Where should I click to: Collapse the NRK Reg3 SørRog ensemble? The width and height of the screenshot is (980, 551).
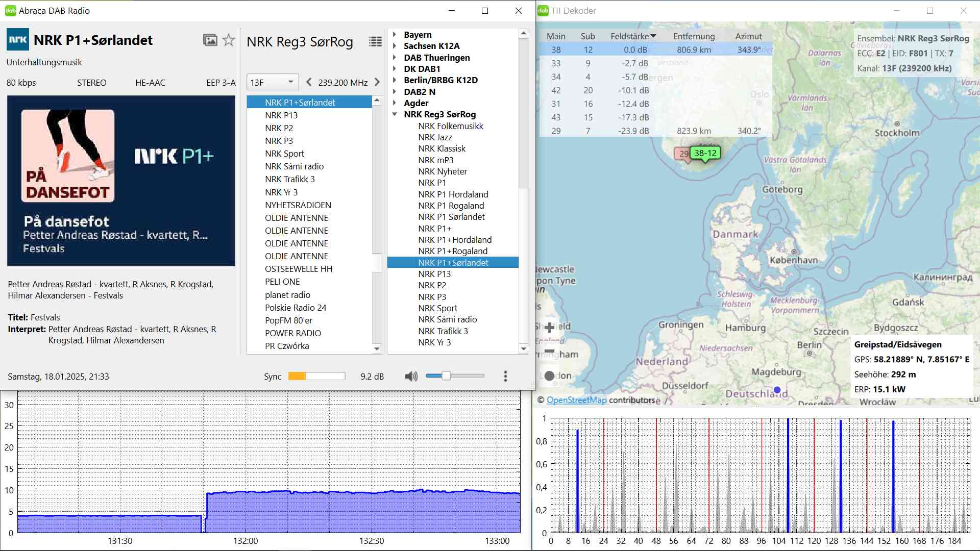click(x=395, y=114)
